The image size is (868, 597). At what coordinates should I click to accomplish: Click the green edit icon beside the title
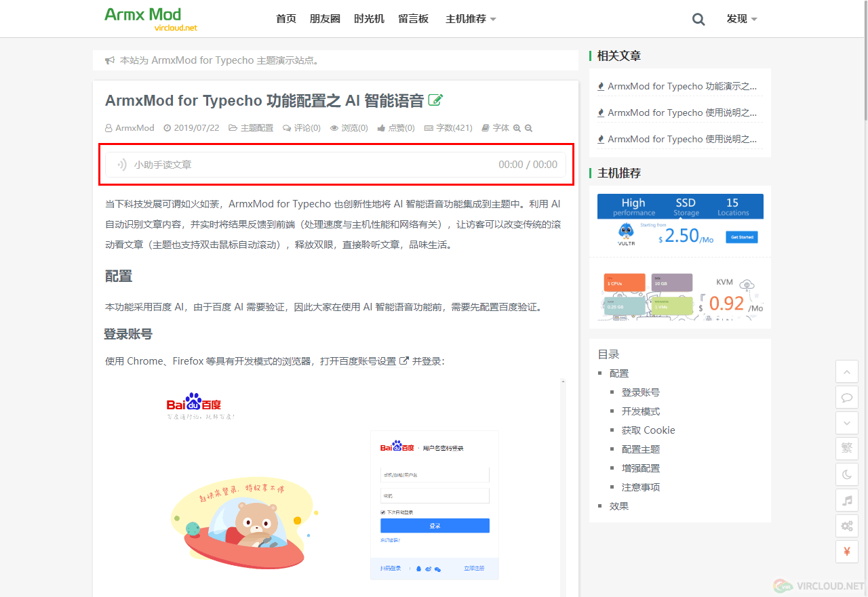coord(435,101)
